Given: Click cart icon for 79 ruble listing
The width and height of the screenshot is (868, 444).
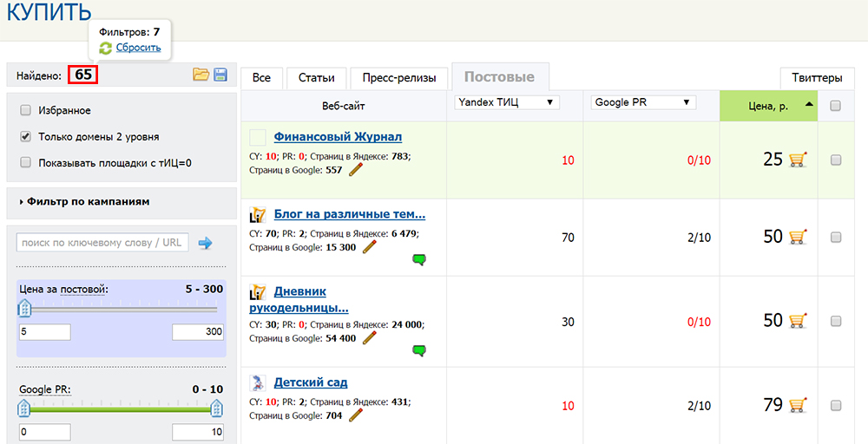Looking at the screenshot, I should (798, 405).
